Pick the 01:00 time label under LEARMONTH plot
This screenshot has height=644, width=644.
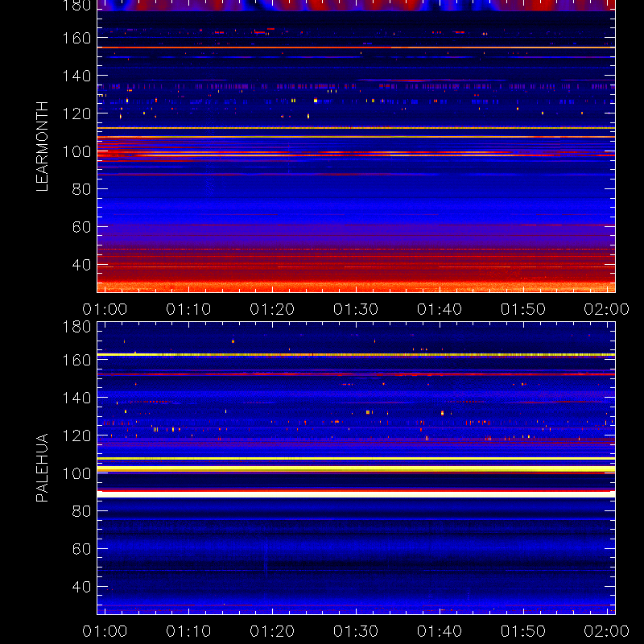[105, 309]
